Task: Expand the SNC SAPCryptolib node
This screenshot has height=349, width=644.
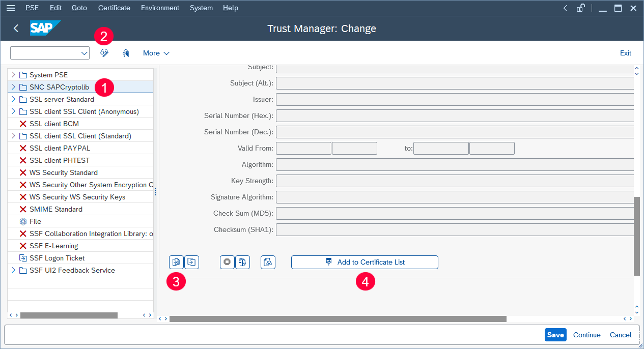Action: coord(13,87)
